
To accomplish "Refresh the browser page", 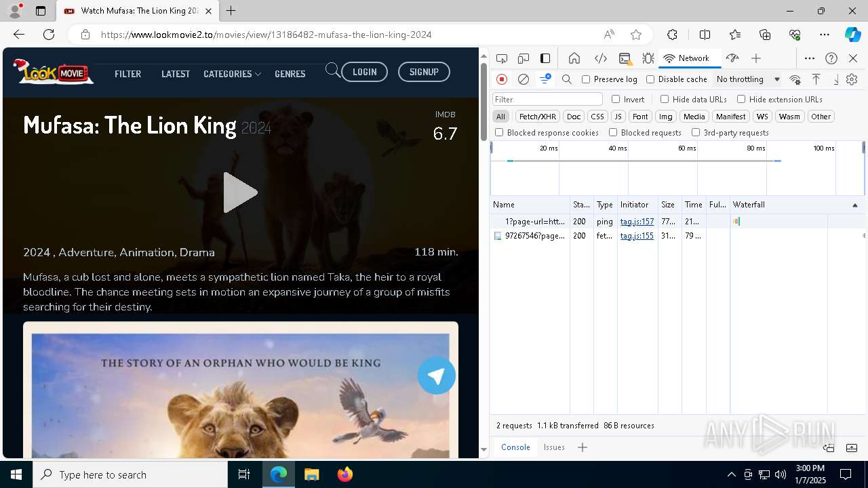I will click(x=49, y=35).
